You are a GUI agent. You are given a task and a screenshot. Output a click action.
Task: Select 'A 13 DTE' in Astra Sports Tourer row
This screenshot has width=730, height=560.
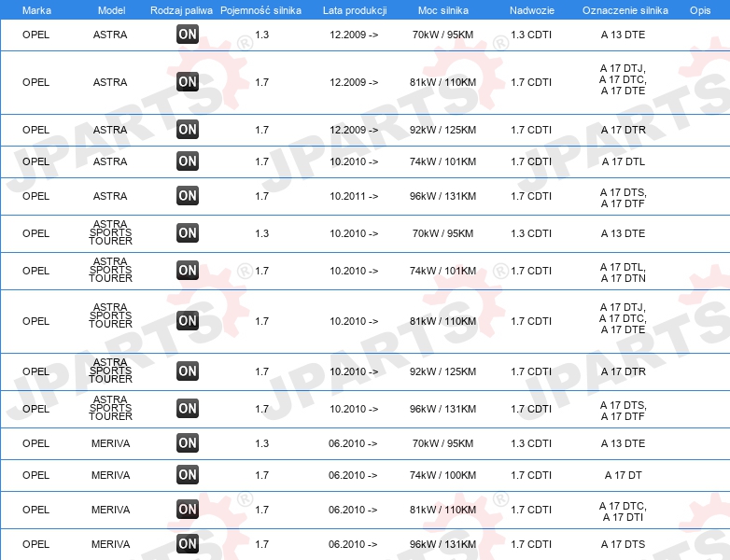623,233
